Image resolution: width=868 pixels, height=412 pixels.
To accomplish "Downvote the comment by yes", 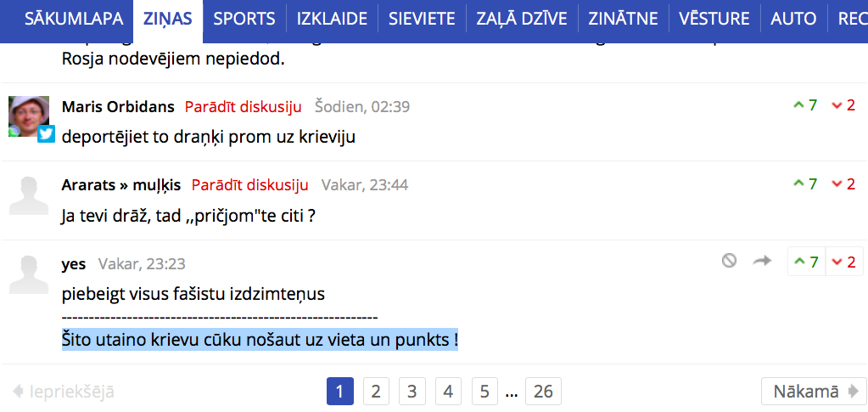I will 844,261.
